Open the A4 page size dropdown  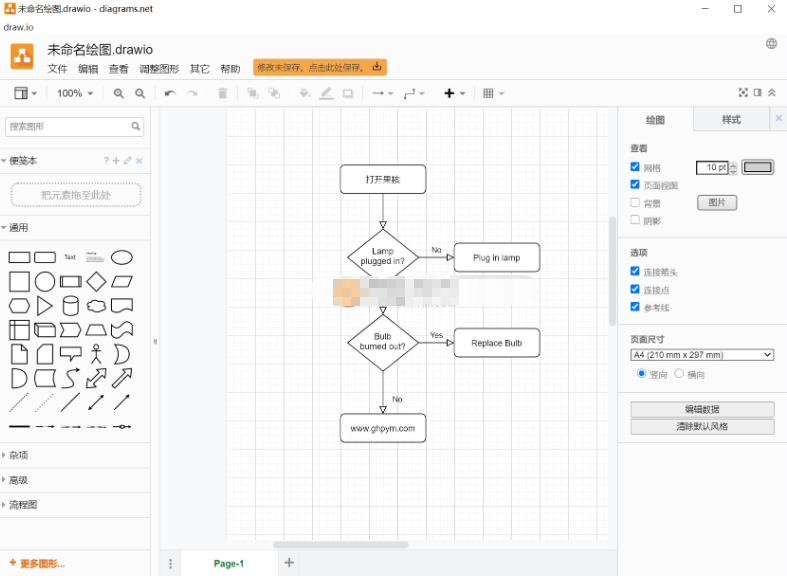point(702,355)
